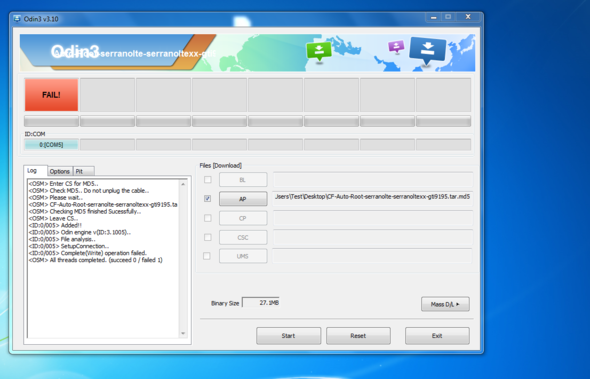Click the Odin3 logo in banner
590x379 pixels.
coord(75,52)
